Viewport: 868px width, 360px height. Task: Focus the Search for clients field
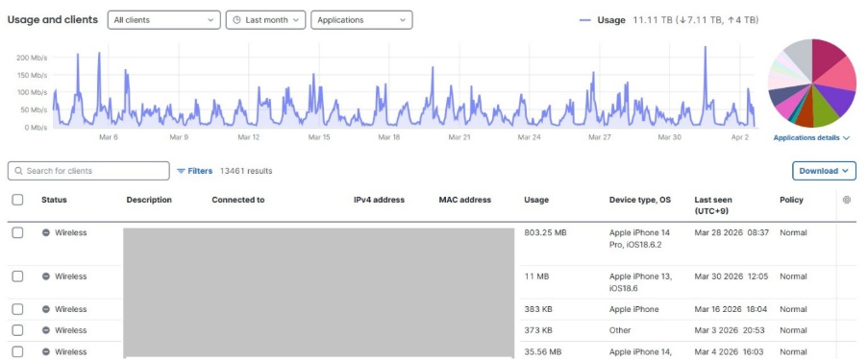pyautogui.click(x=88, y=171)
